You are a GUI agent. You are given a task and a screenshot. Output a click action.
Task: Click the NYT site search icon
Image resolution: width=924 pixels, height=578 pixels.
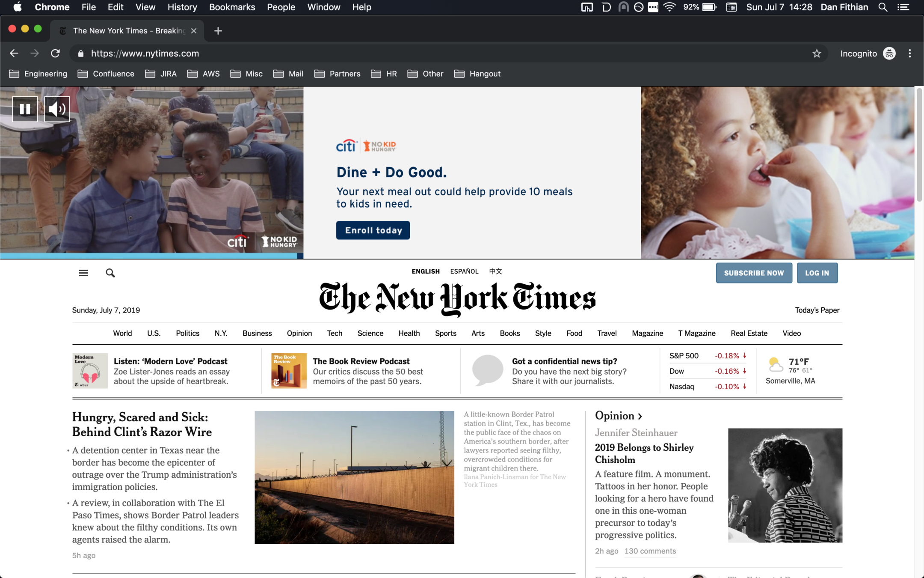110,273
